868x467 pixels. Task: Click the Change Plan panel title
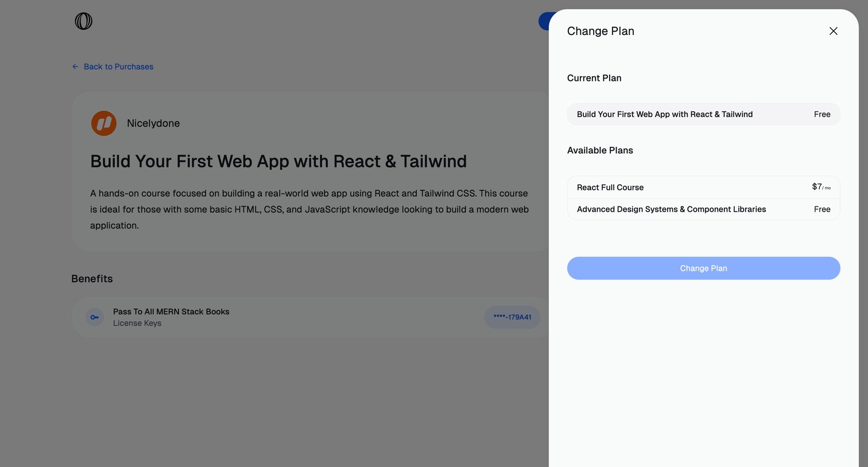point(600,31)
